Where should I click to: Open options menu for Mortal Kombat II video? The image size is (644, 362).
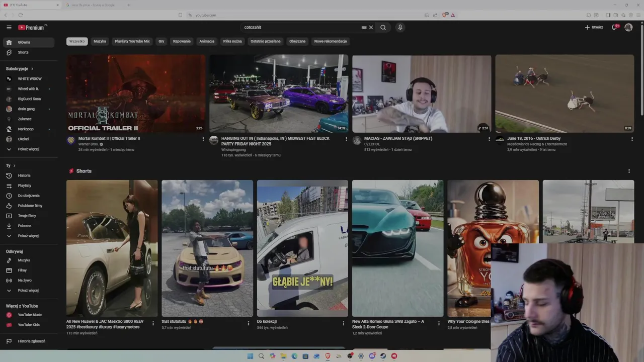click(203, 139)
